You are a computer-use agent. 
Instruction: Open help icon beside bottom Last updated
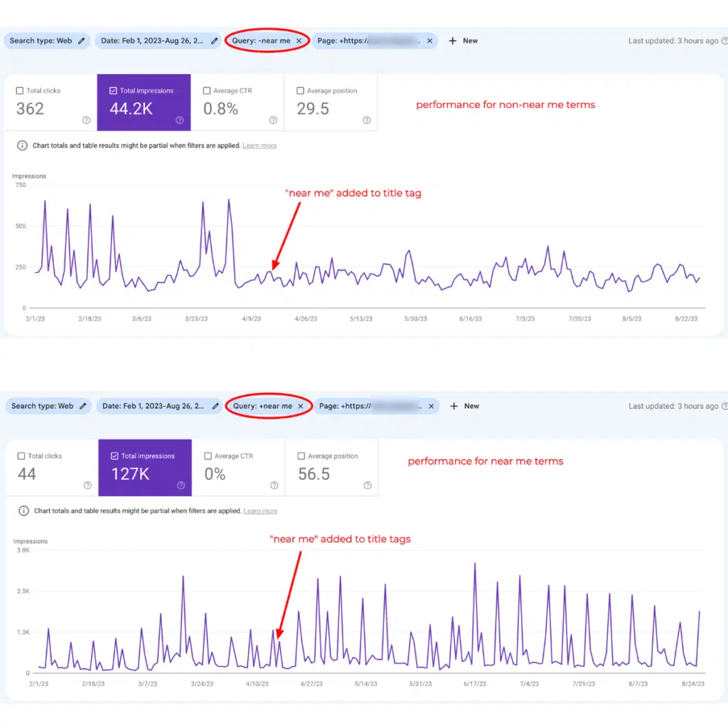724,406
